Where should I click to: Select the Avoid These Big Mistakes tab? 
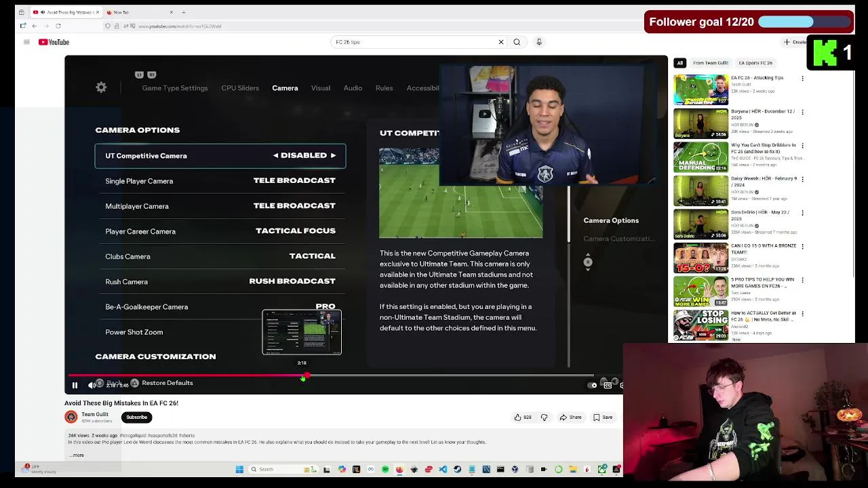pos(65,12)
